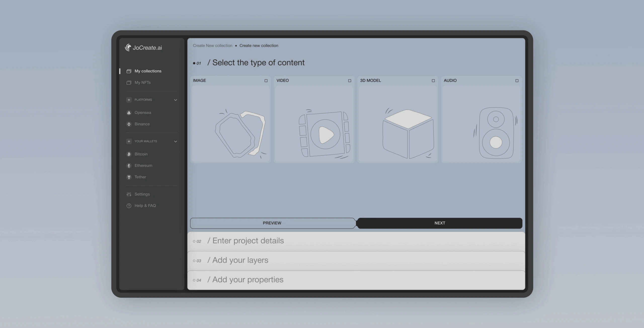Collapse the PLATFORMS section
644x328 pixels.
175,100
